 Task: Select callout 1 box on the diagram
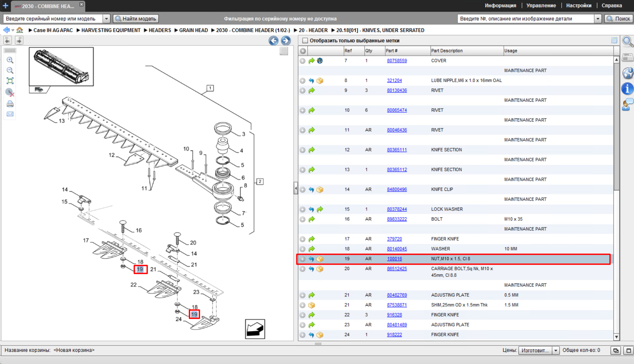(x=210, y=88)
